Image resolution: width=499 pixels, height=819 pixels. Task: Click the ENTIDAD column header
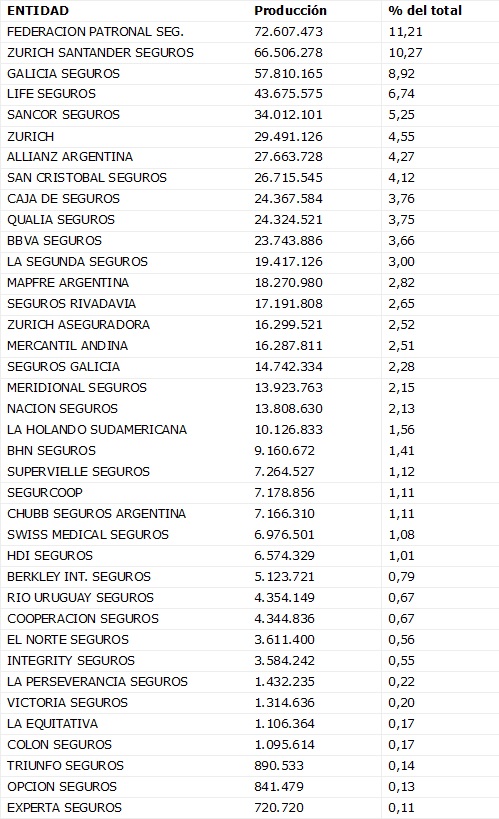point(38,10)
